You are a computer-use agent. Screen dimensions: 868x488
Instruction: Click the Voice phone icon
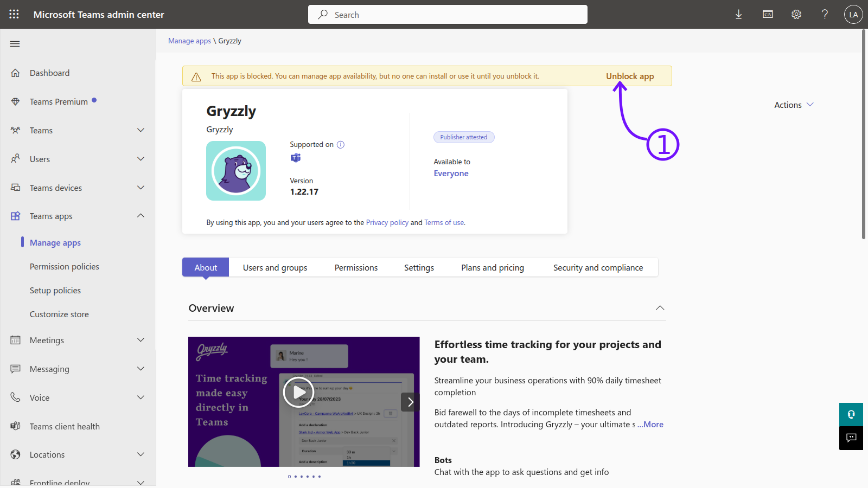[15, 397]
